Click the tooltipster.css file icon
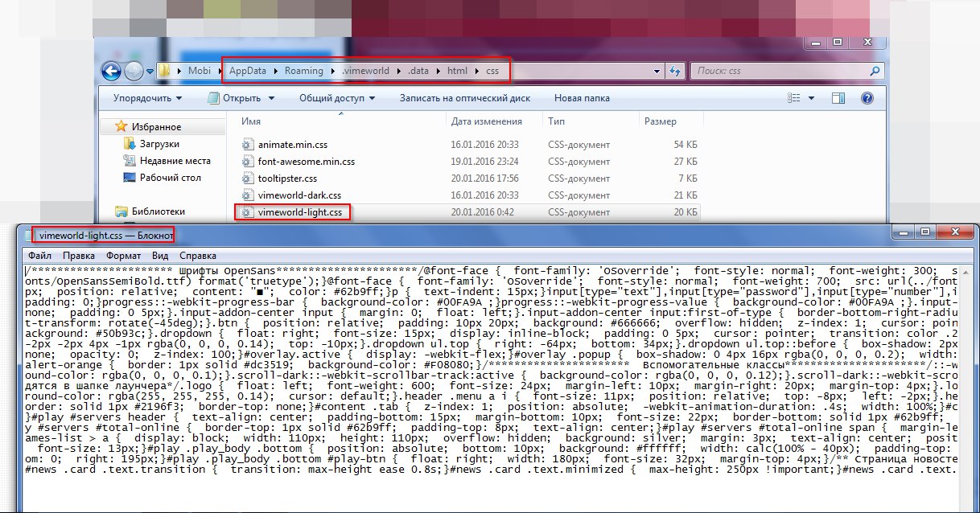 coord(248,179)
